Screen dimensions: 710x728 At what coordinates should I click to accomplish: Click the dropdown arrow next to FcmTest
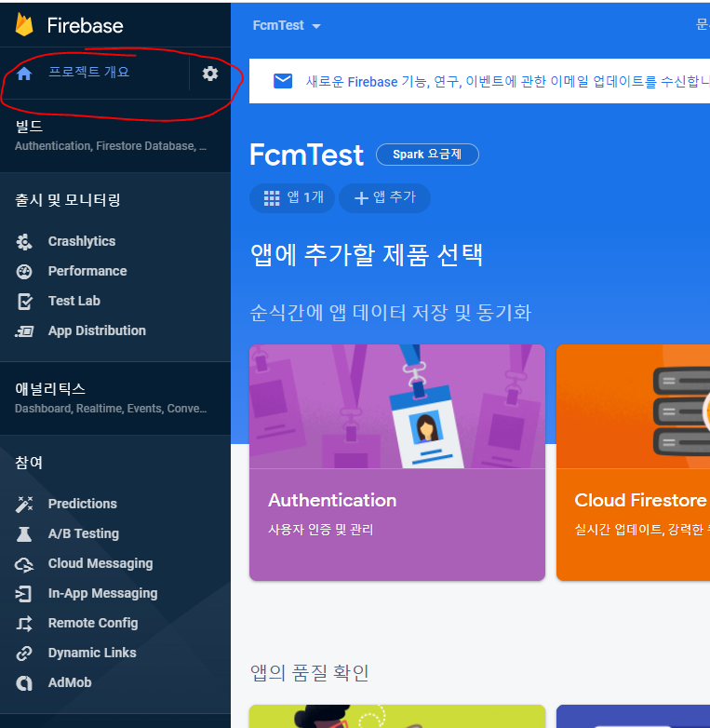316,26
